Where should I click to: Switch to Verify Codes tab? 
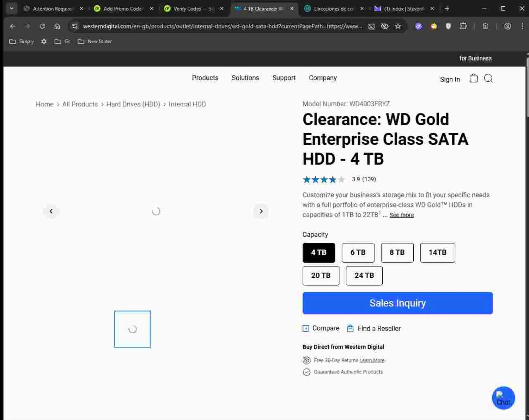pos(193,8)
